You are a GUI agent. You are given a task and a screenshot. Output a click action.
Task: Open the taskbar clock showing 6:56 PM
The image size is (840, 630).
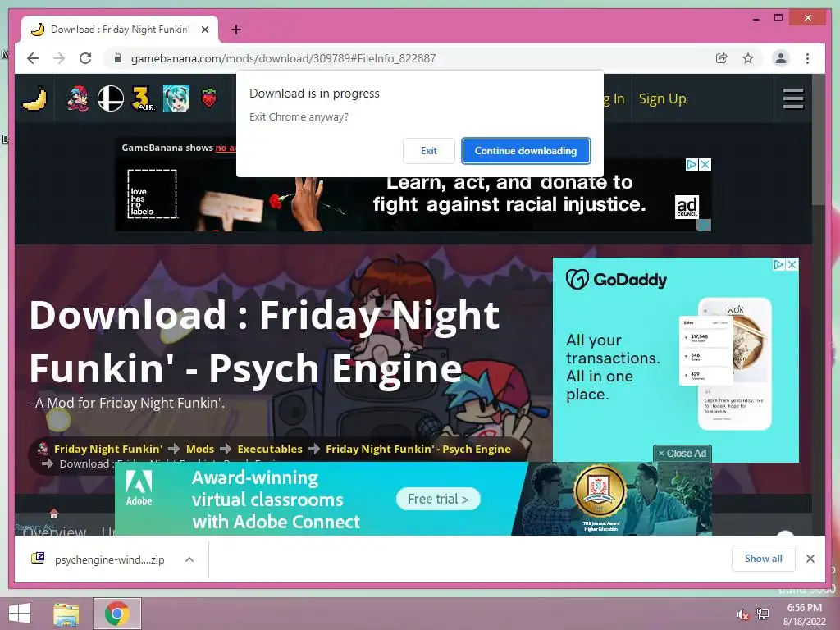(804, 614)
